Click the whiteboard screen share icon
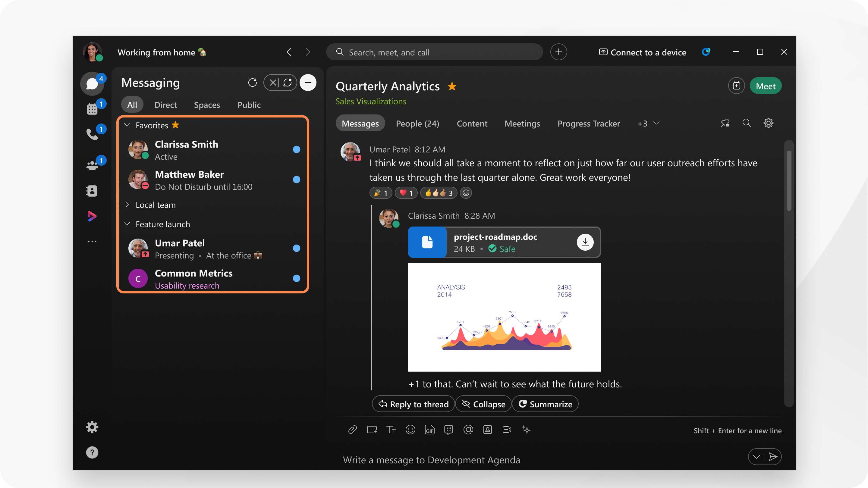Viewport: 868px width, 488px height. [371, 430]
